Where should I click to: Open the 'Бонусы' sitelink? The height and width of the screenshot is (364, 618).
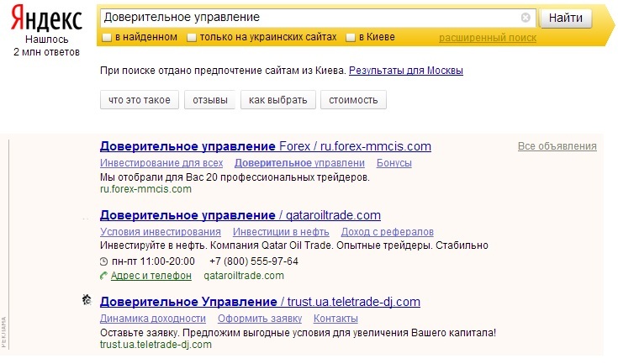click(x=394, y=163)
